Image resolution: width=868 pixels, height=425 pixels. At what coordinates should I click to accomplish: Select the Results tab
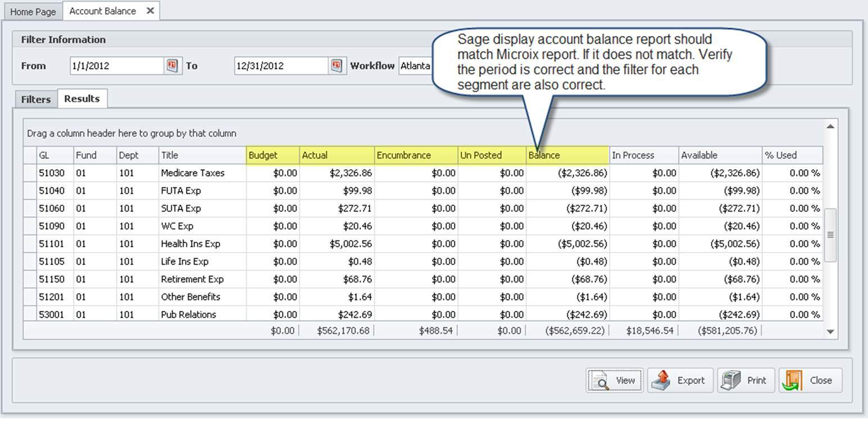pyautogui.click(x=82, y=98)
